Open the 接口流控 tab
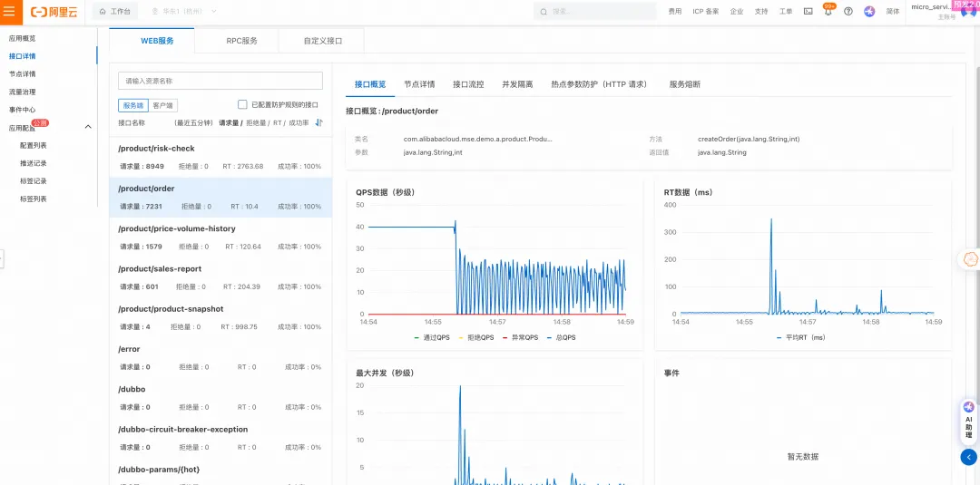 pyautogui.click(x=468, y=84)
